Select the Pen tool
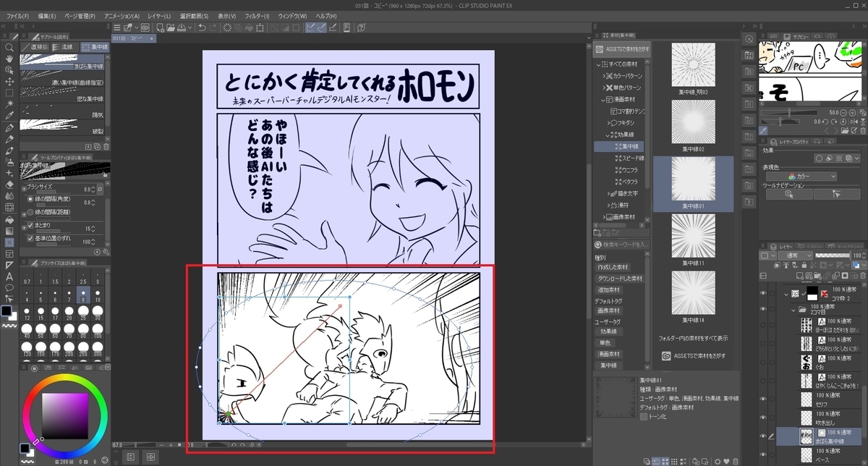The height and width of the screenshot is (466, 868). [9, 128]
